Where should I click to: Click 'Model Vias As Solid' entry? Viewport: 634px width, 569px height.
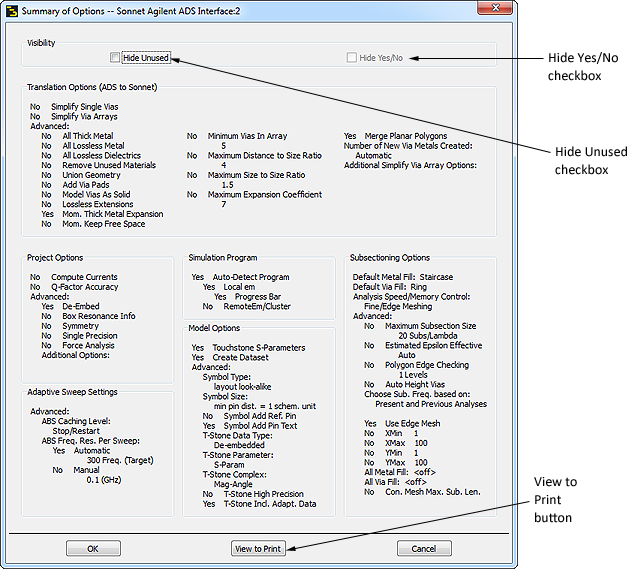coord(96,195)
